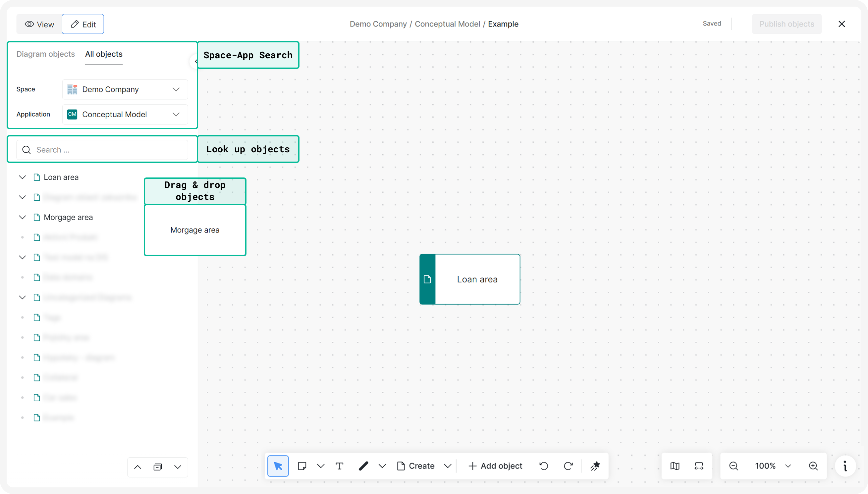Select Morgage area in the tree
Viewport: 868px width, 494px height.
(x=68, y=218)
